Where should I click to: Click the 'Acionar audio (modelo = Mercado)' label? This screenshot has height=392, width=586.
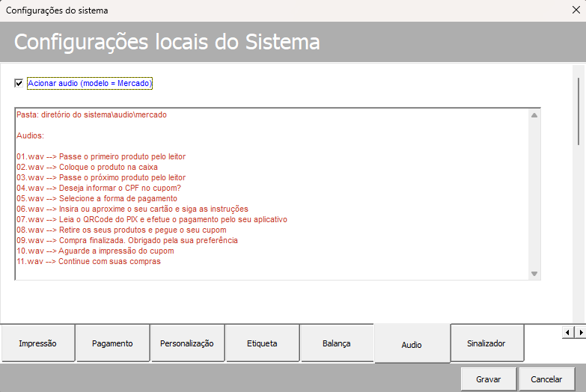(x=90, y=83)
